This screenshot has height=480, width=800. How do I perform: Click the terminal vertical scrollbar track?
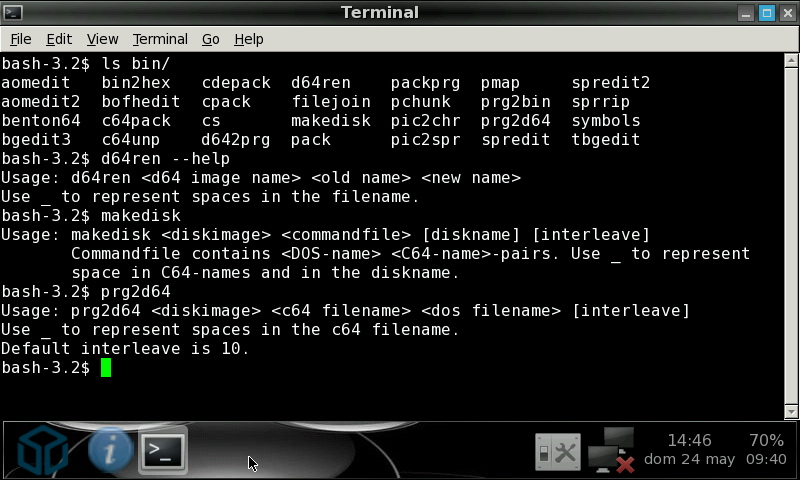pyautogui.click(x=791, y=236)
